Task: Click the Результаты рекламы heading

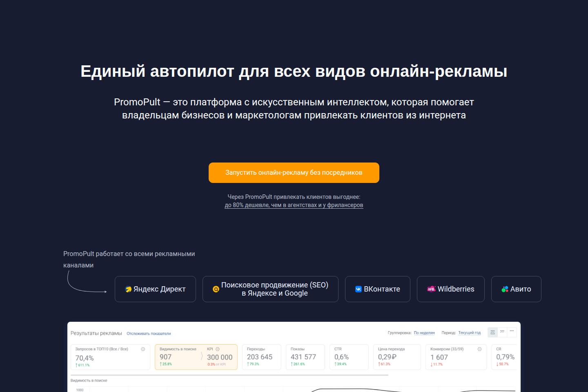Action: [x=96, y=333]
